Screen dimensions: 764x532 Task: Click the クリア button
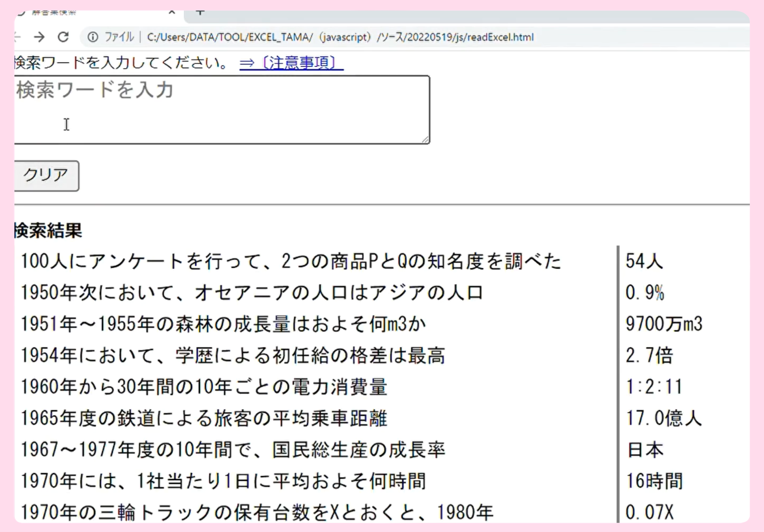point(46,176)
